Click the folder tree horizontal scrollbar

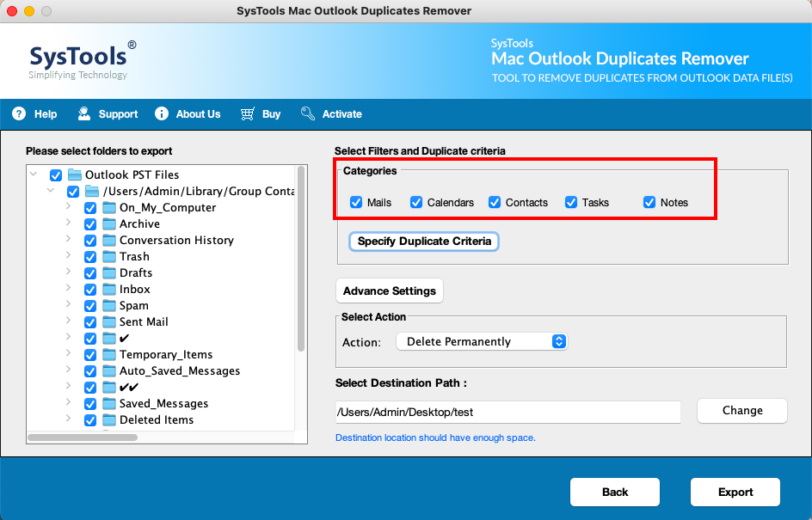click(x=83, y=437)
